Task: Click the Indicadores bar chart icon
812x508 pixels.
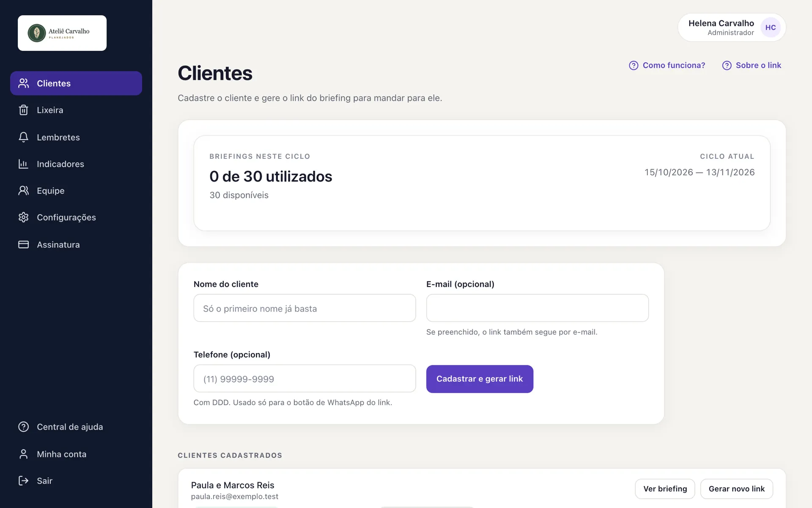Action: (x=24, y=164)
